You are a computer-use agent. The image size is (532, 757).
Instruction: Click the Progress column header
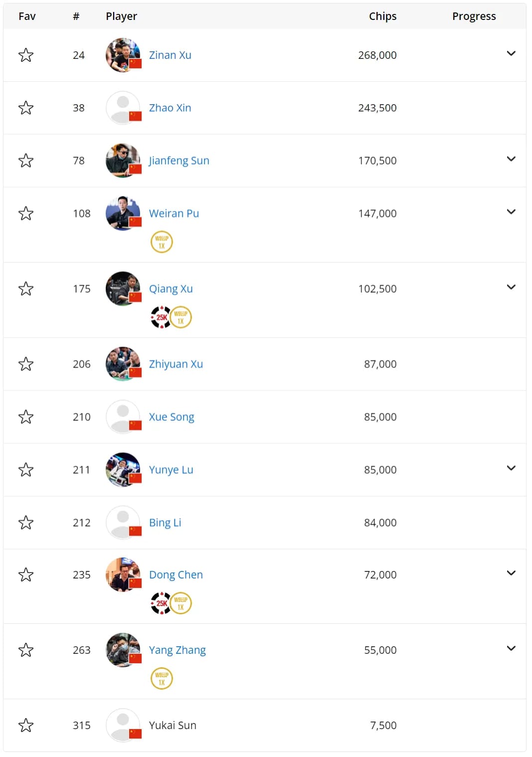tap(474, 16)
